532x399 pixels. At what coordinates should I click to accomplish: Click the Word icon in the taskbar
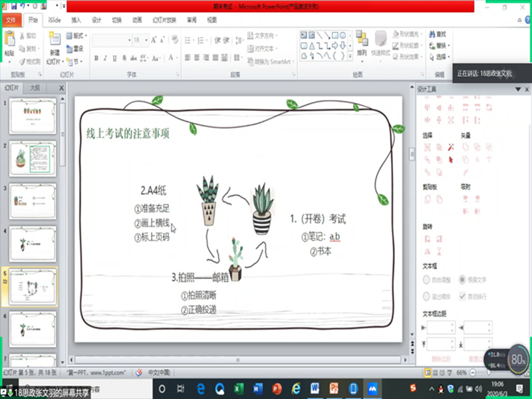tap(259, 388)
